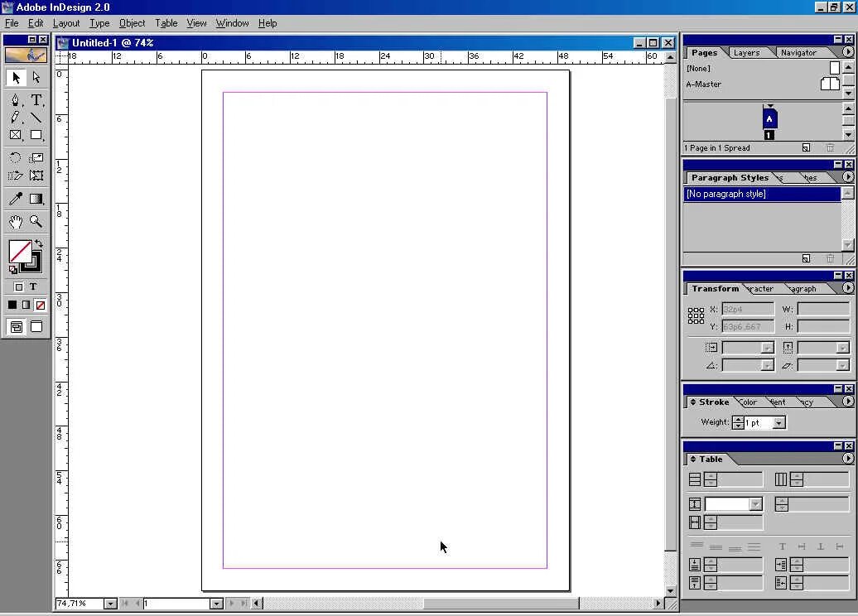Grab the Hand tool

(15, 221)
